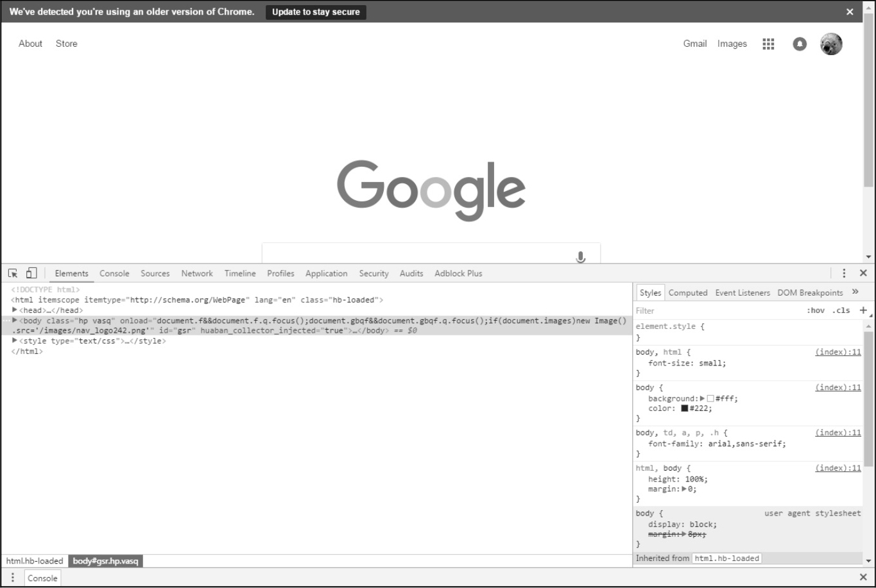Click the font-size: small declaration
This screenshot has width=876, height=588.
[x=687, y=363]
